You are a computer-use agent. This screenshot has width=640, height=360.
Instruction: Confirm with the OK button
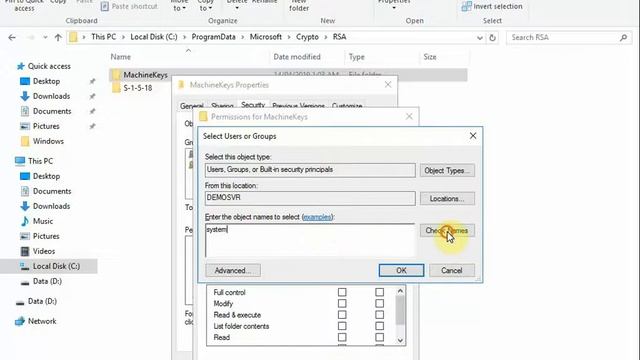401,270
